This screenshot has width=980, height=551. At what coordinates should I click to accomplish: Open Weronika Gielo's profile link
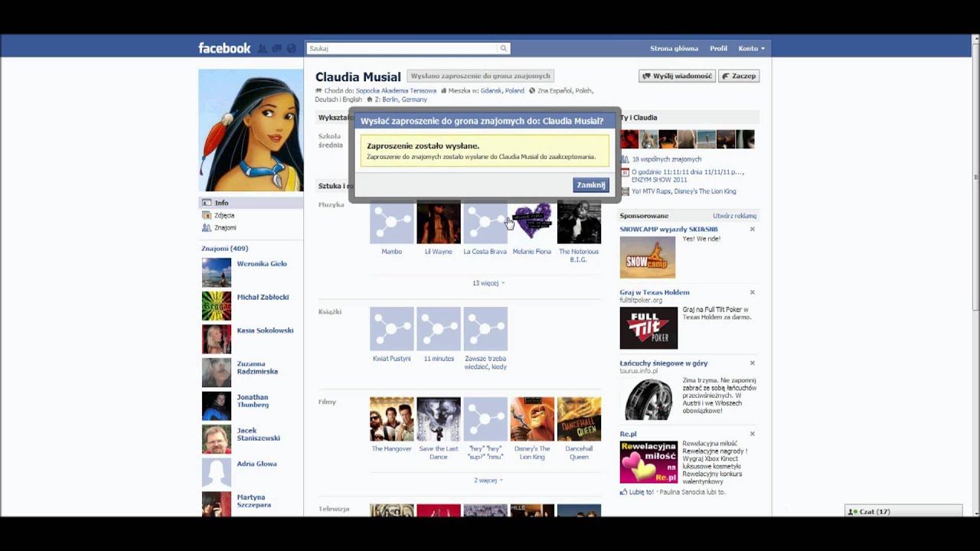(262, 264)
